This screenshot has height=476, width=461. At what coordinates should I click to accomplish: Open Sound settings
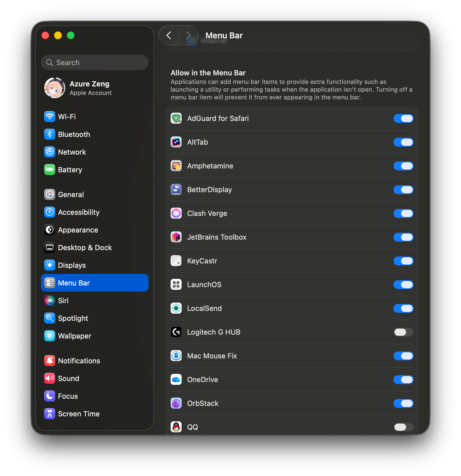point(95,379)
